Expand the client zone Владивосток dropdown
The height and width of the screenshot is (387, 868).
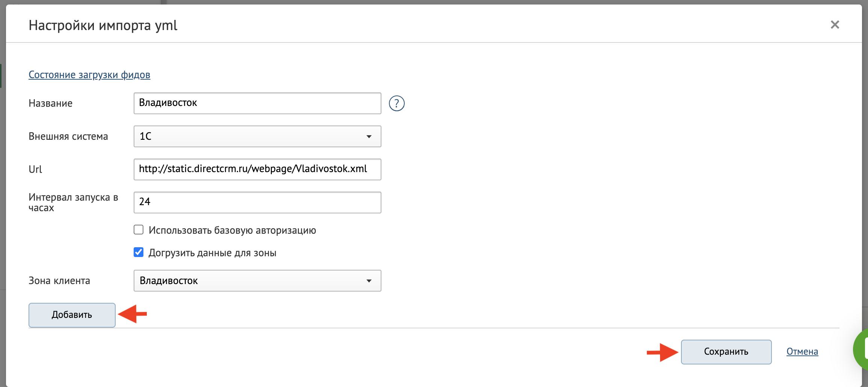258,281
